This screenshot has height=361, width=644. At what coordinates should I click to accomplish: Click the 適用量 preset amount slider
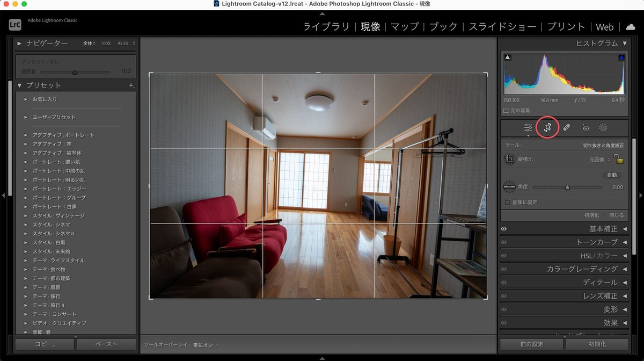[75, 72]
